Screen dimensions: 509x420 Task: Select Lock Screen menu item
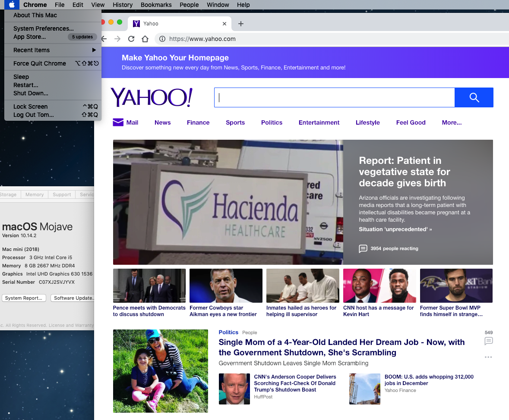[x=53, y=107]
